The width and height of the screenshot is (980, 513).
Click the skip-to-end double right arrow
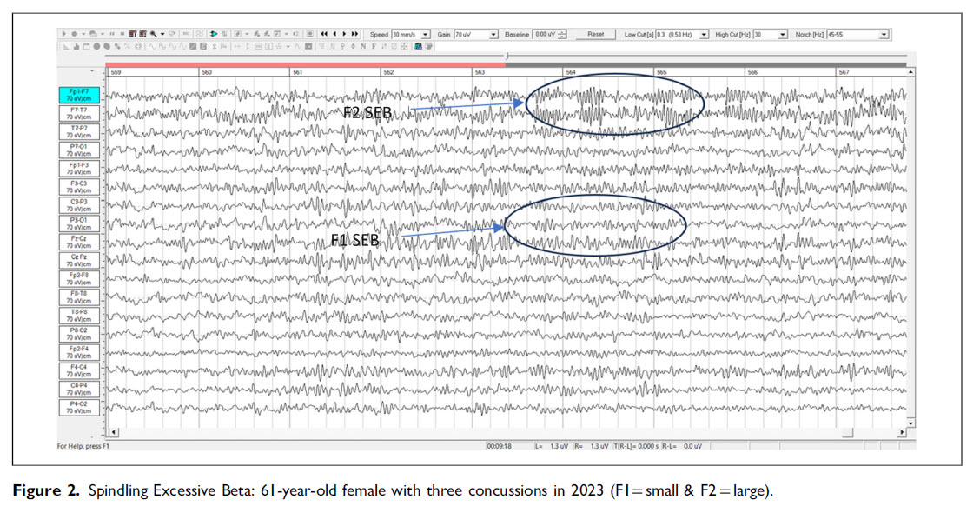[x=354, y=34]
